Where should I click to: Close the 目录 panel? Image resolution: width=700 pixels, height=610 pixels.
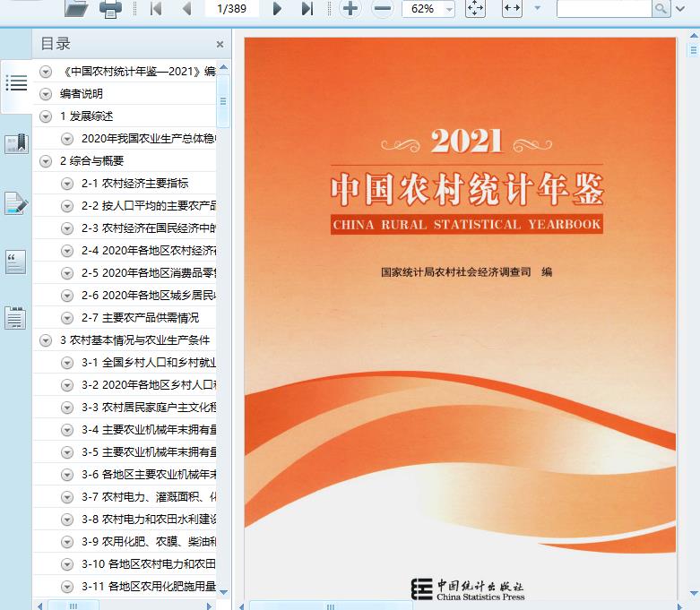(x=220, y=44)
